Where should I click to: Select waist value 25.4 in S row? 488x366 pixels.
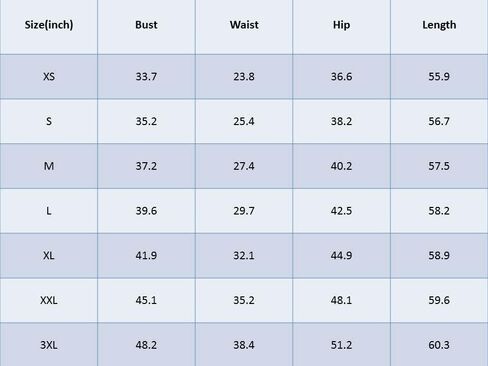tap(244, 121)
